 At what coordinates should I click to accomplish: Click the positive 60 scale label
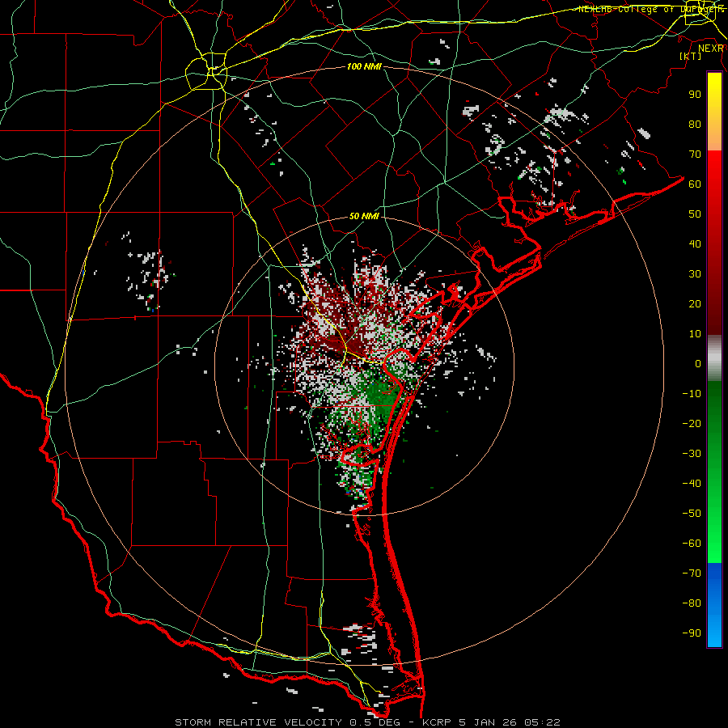695,184
